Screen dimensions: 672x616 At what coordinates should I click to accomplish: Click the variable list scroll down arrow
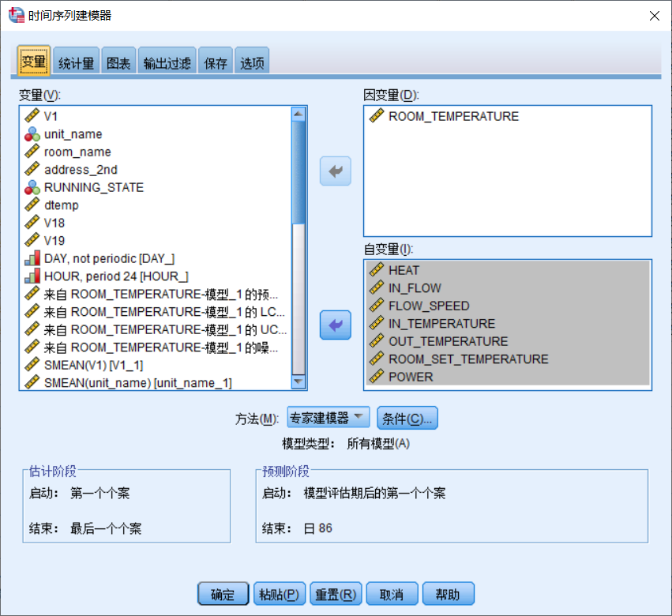[x=298, y=381]
